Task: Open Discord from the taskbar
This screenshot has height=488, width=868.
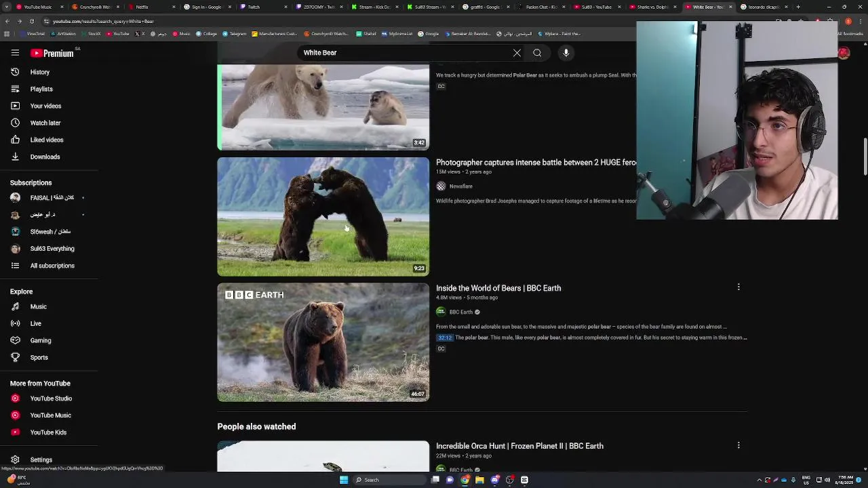Action: point(494,480)
